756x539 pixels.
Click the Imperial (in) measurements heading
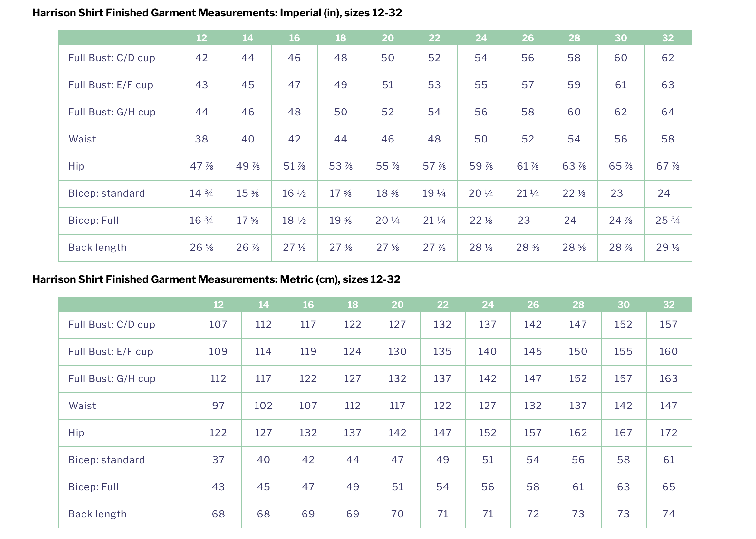click(x=217, y=13)
